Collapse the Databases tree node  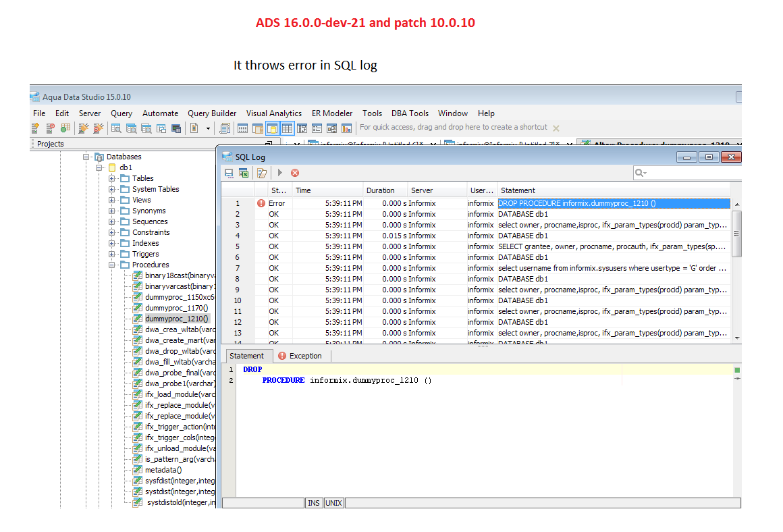[86, 157]
